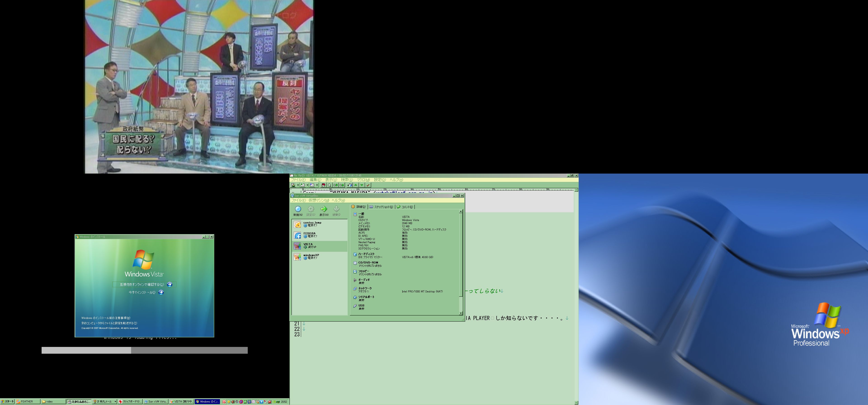Select the running VISTA virtual machine
This screenshot has height=405, width=868.
(320, 246)
